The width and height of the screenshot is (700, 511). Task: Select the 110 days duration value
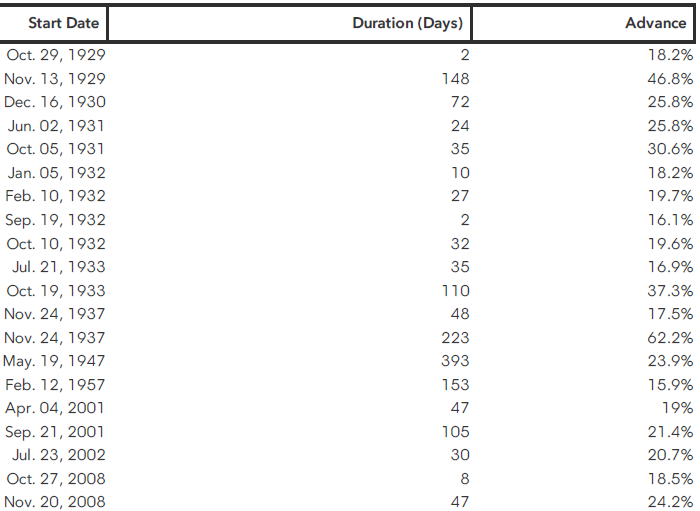[x=455, y=291]
